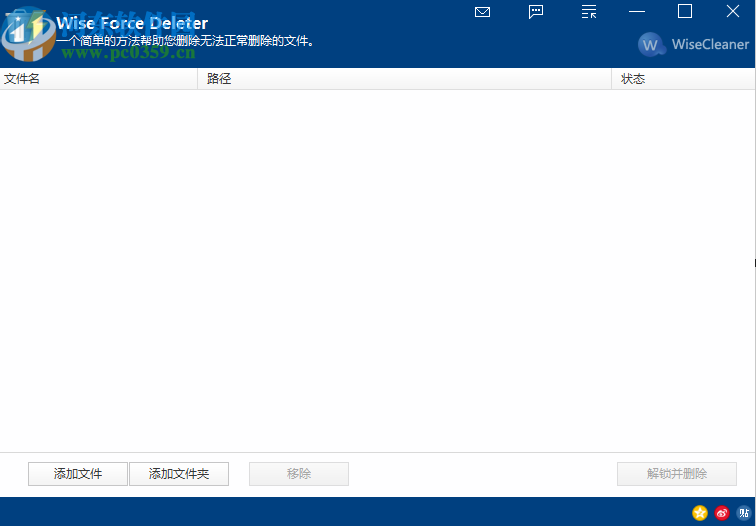Viewport: 756px width, 526px height.
Task: Click the yellow star icon at bottom right
Action: (x=700, y=513)
